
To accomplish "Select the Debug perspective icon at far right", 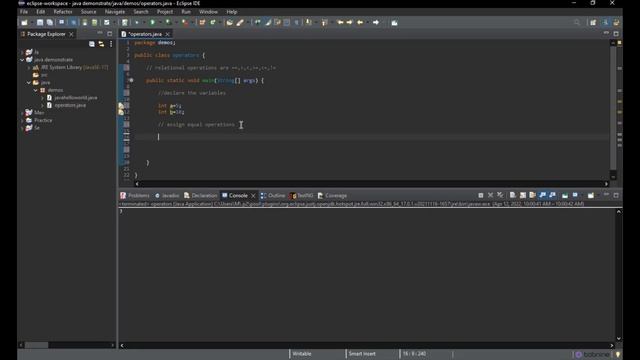I will (616, 22).
